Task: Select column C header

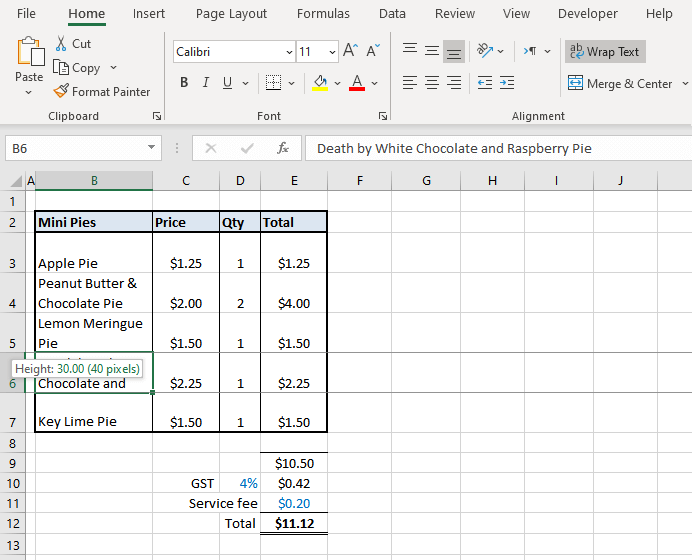Action: [186, 180]
